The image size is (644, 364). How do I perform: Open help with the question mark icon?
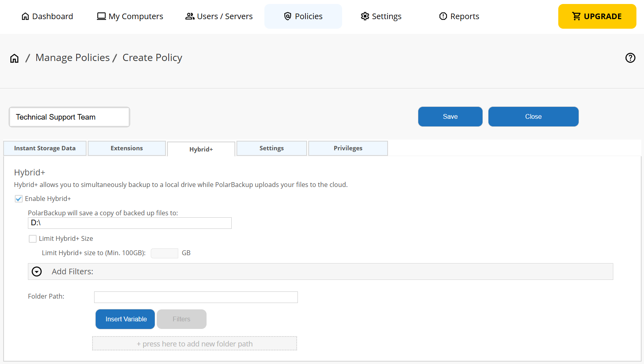(x=630, y=58)
